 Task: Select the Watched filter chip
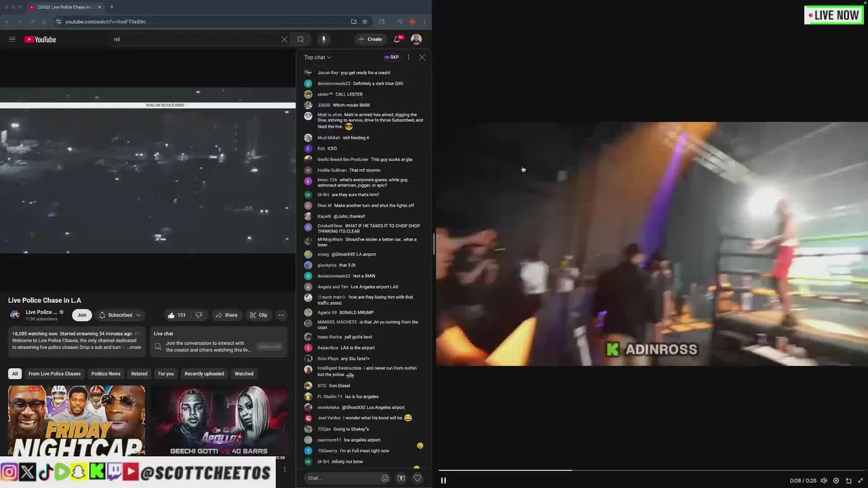pos(244,373)
